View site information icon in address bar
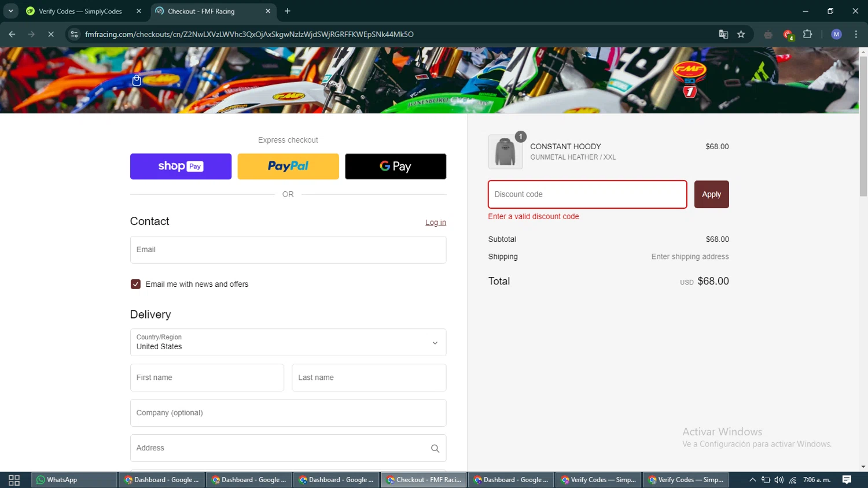This screenshot has width=868, height=488. [74, 34]
